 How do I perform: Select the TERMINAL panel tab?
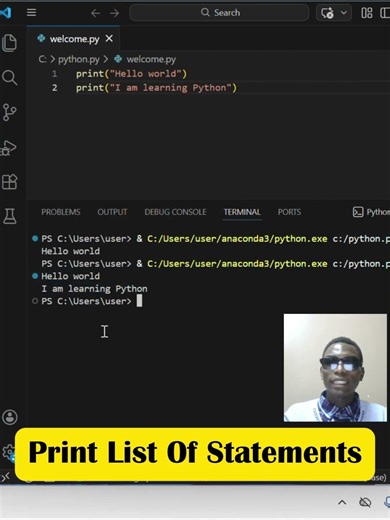(242, 212)
